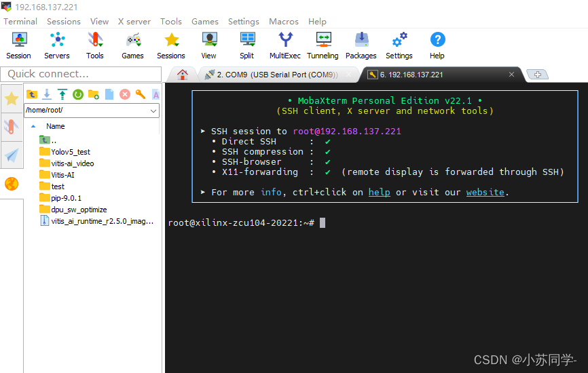The image size is (588, 373).
Task: Select the '..' parent directory entry
Action: (48, 140)
